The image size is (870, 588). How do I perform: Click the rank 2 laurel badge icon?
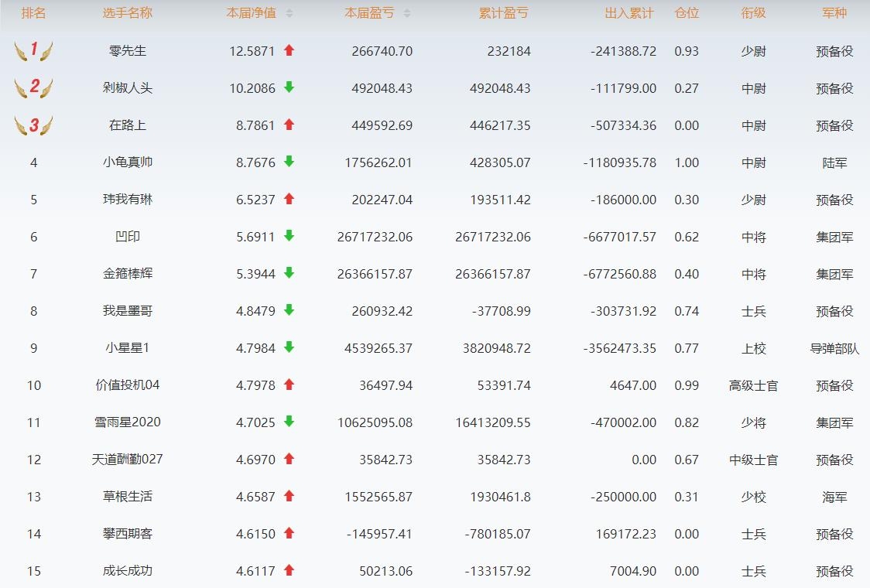(33, 87)
